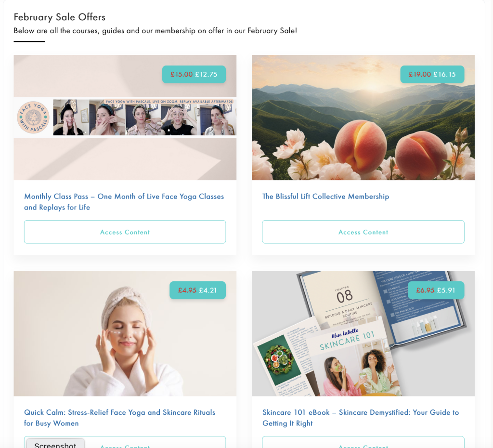
Task: Click the February Sale Offers heading
Action: pyautogui.click(x=59, y=17)
